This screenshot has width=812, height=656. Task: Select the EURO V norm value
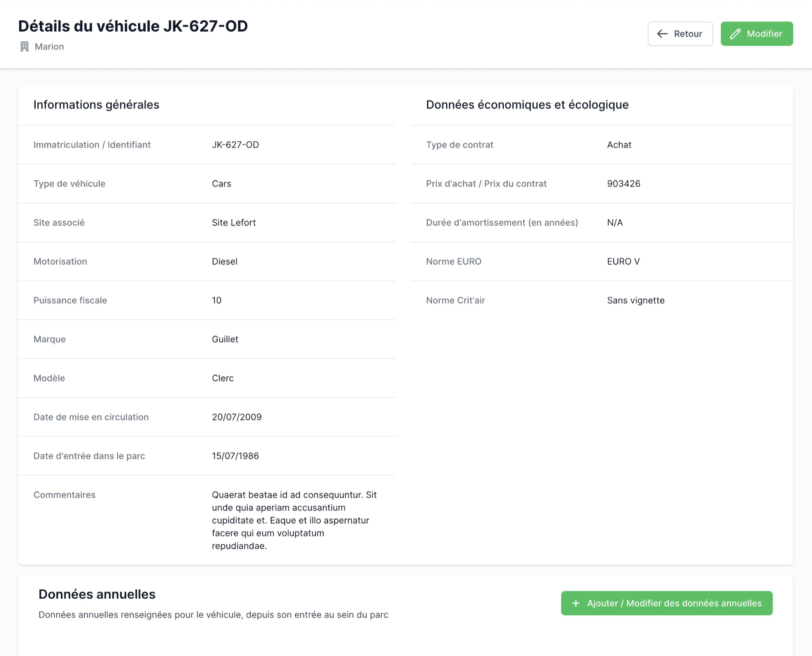[623, 262]
